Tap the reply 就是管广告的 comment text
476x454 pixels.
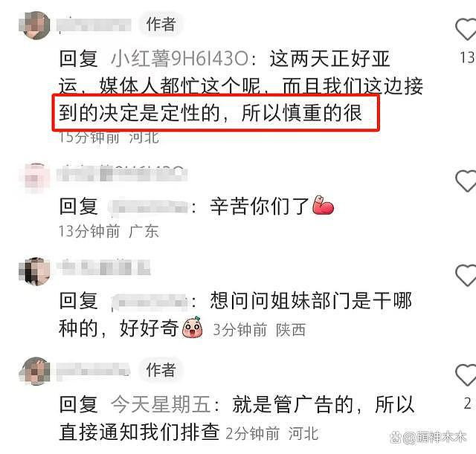(x=237, y=418)
